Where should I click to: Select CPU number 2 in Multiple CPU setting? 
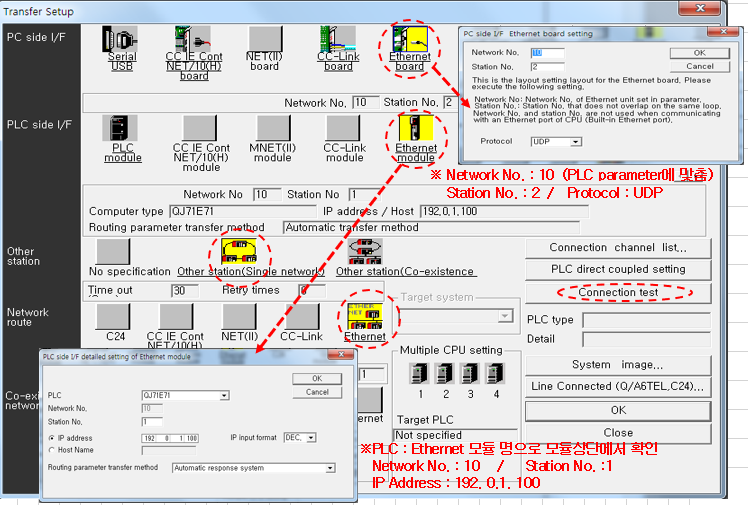tap(445, 373)
